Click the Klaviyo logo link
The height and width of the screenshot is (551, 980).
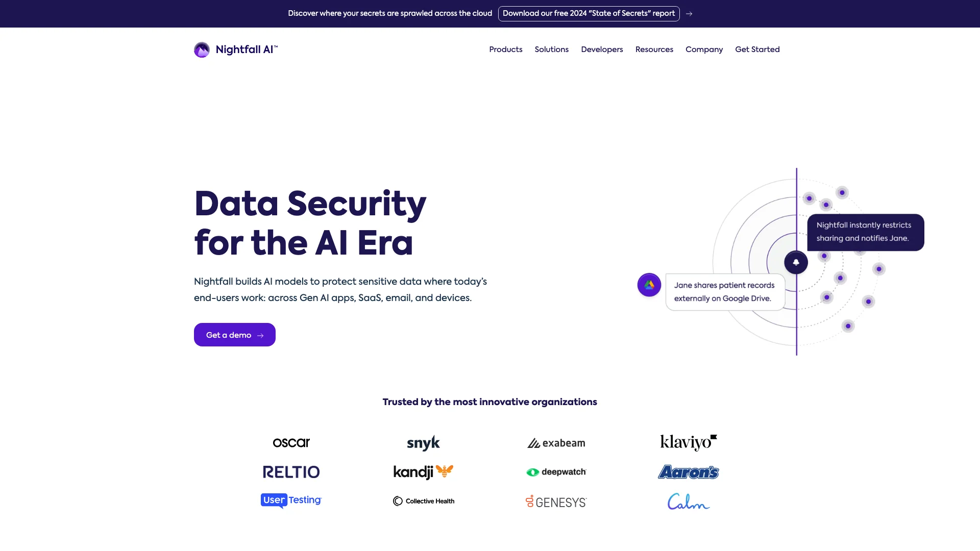[x=689, y=442]
